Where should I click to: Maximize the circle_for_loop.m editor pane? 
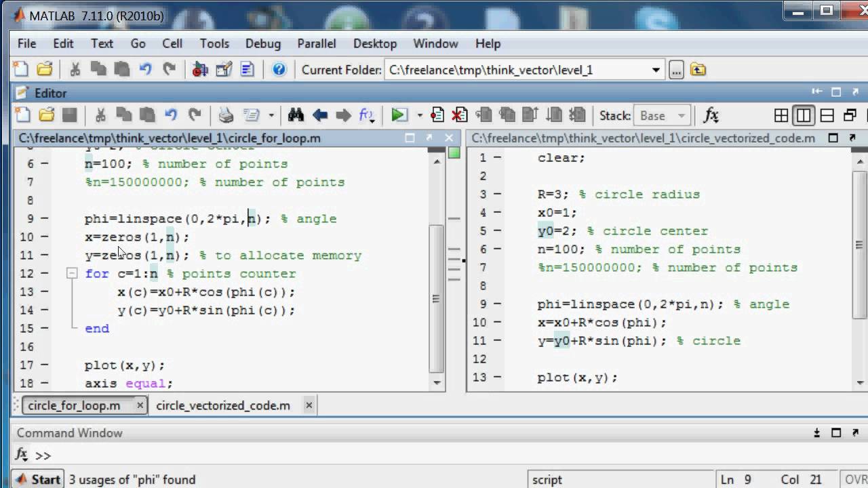(410, 138)
